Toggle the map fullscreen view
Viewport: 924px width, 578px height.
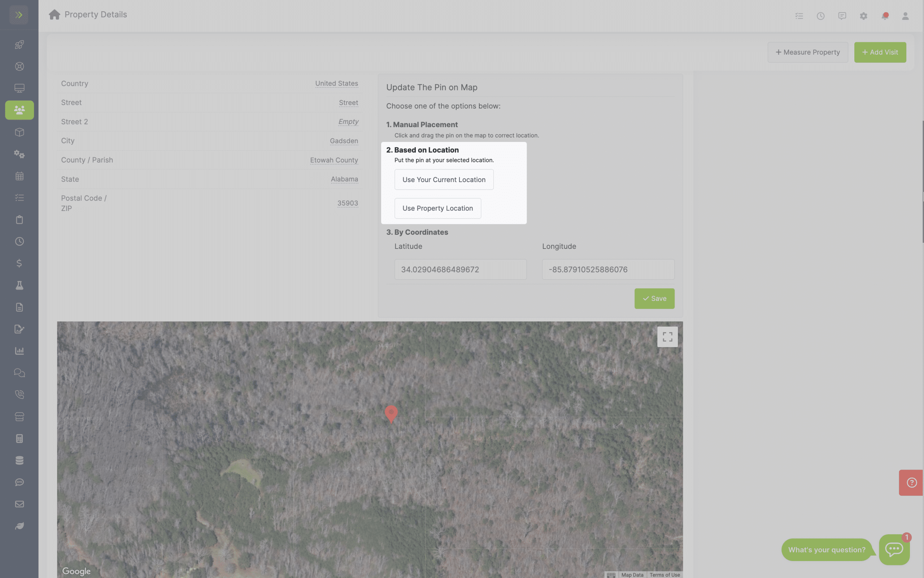click(x=667, y=337)
